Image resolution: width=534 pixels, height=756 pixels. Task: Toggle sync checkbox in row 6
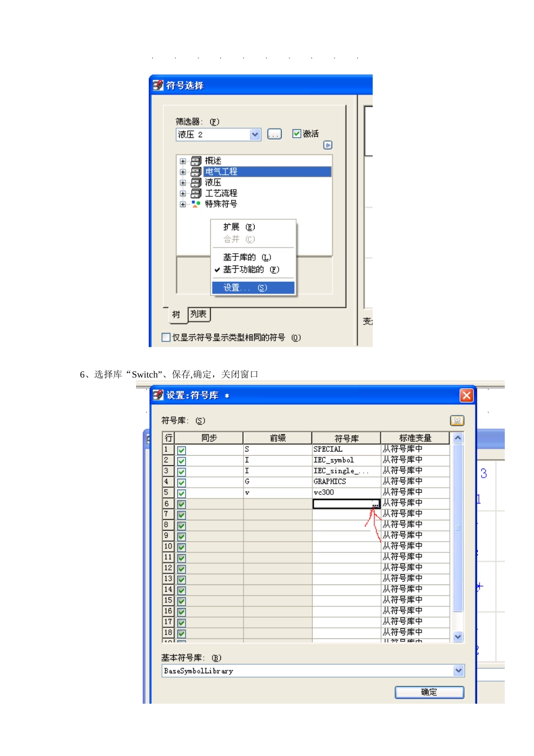coord(182,505)
